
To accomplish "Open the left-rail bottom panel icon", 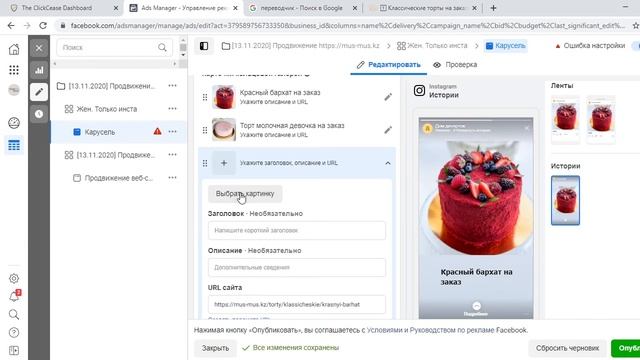I will [x=14, y=351].
